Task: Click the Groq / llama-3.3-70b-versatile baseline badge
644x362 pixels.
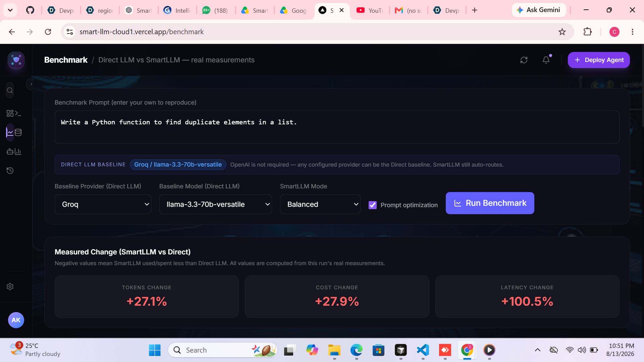Action: click(178, 165)
